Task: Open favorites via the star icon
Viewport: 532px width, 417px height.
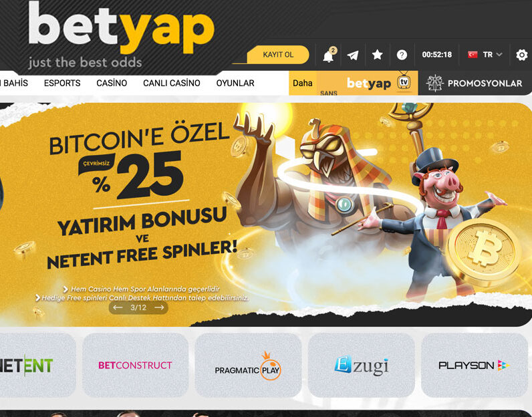Action: 378,55
